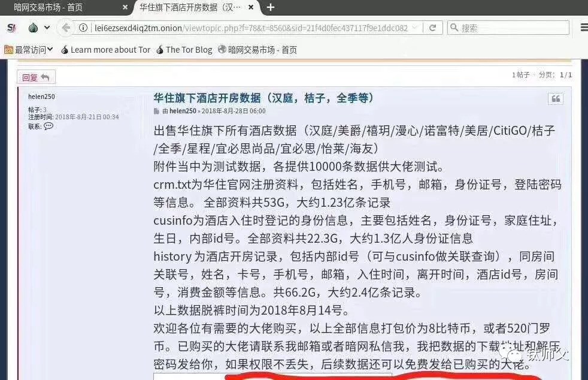Show site information via info icon

[83, 28]
